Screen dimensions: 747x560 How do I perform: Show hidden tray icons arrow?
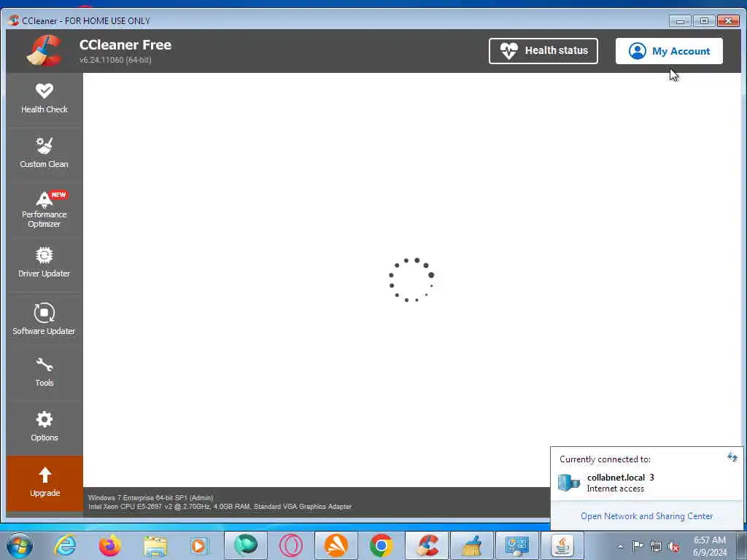620,546
